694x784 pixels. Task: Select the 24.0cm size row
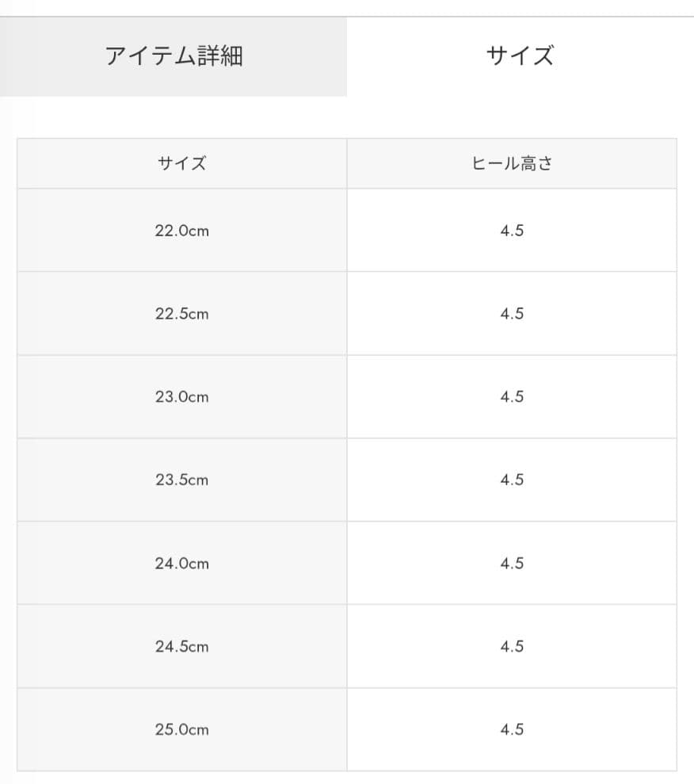[181, 564]
